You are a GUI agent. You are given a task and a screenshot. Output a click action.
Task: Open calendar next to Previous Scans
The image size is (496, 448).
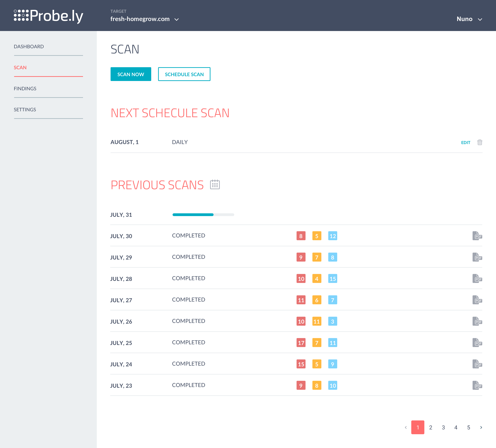click(x=215, y=185)
